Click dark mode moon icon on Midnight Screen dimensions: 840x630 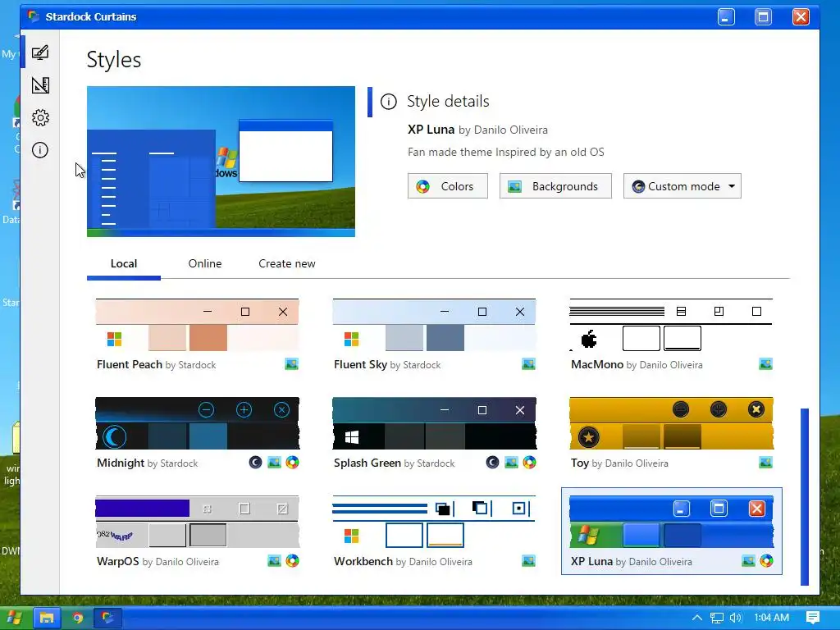[x=256, y=462]
